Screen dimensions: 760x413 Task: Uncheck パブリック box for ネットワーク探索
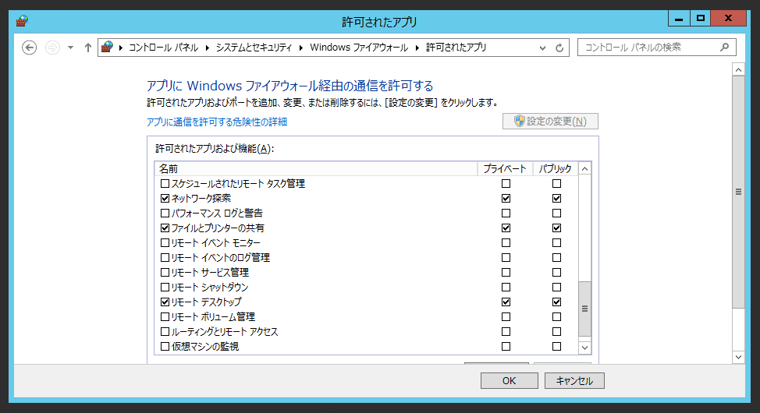tap(556, 198)
